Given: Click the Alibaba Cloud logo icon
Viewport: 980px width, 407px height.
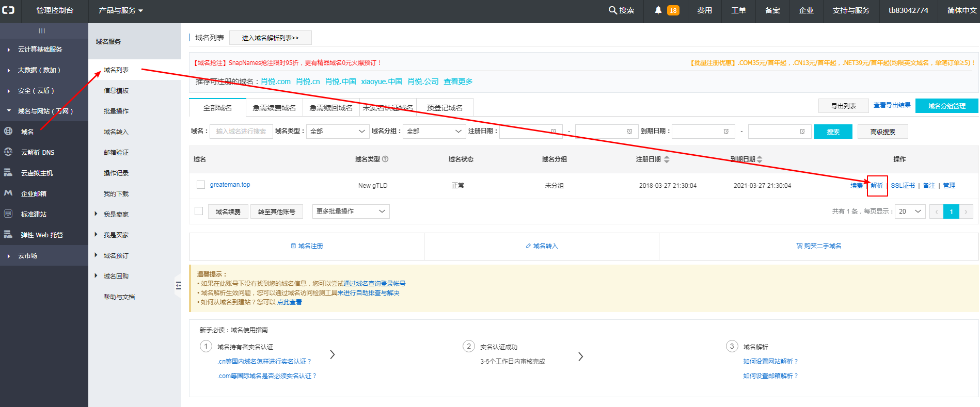Looking at the screenshot, I should click(x=8, y=10).
